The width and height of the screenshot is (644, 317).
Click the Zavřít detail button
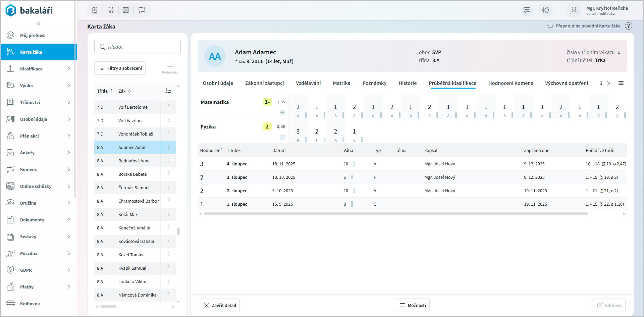[x=219, y=305]
